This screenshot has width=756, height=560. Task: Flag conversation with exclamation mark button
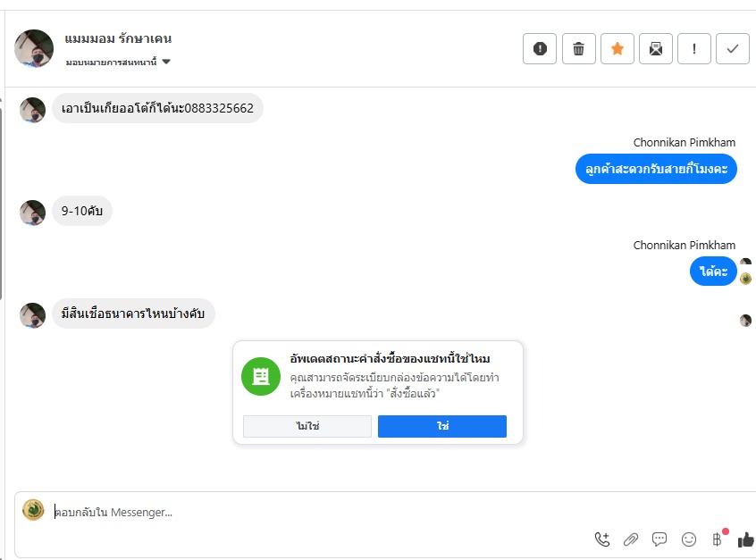(694, 49)
